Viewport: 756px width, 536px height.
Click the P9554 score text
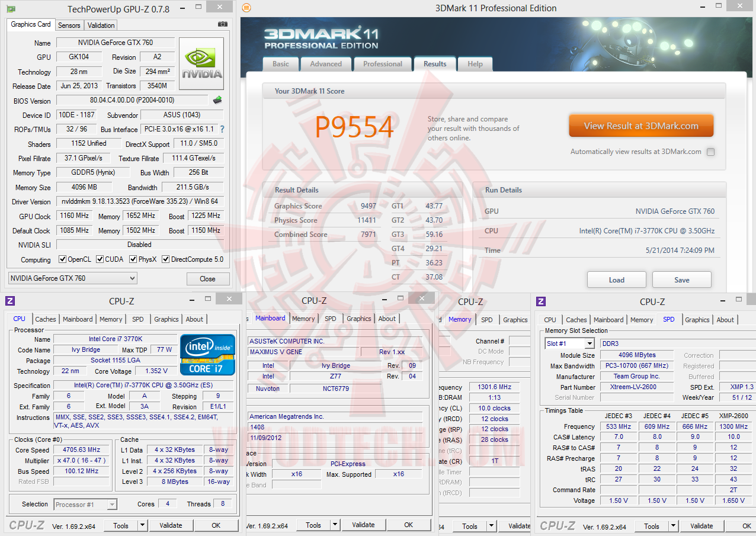pyautogui.click(x=354, y=127)
